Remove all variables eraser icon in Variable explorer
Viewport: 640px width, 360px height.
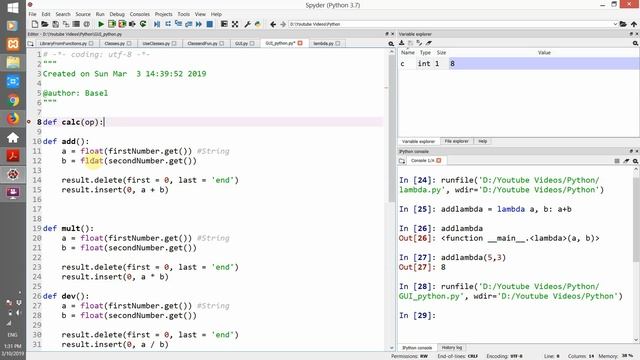click(x=429, y=43)
